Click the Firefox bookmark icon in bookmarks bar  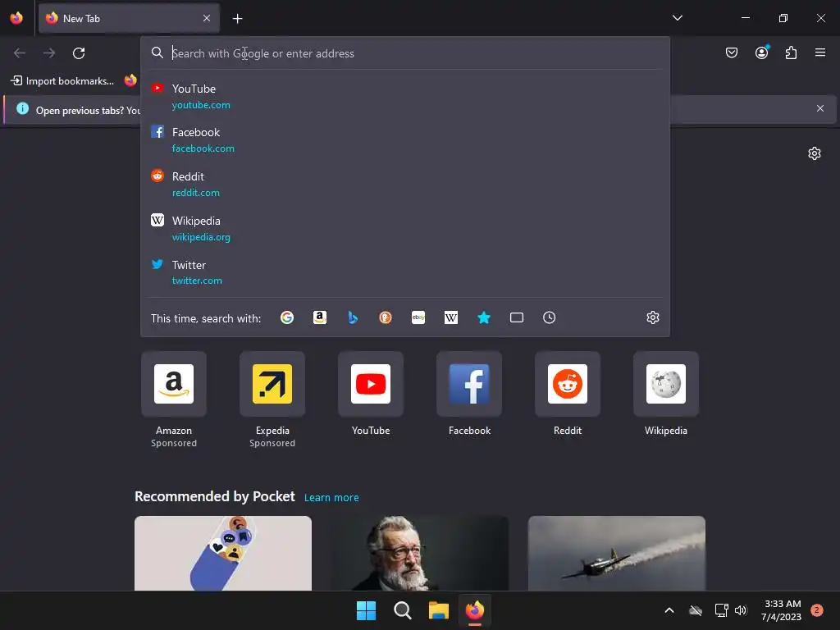click(x=130, y=81)
